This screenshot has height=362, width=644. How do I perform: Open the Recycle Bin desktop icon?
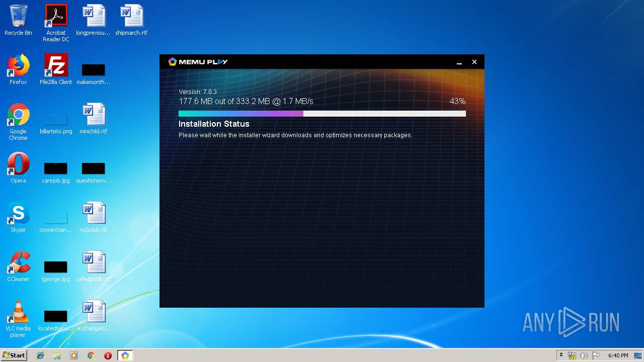(18, 20)
